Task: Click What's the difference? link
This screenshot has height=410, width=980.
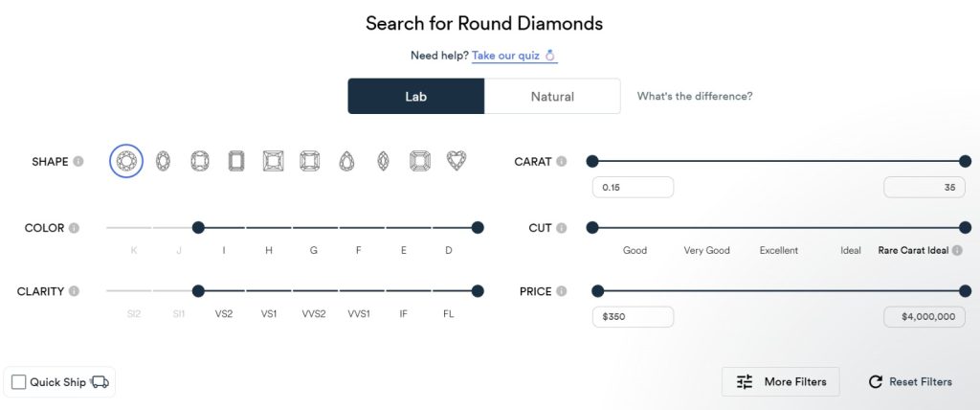Action: point(695,96)
